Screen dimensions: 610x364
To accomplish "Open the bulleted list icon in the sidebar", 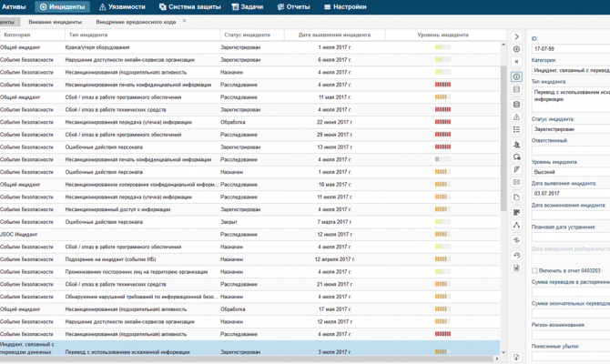I will [x=516, y=129].
